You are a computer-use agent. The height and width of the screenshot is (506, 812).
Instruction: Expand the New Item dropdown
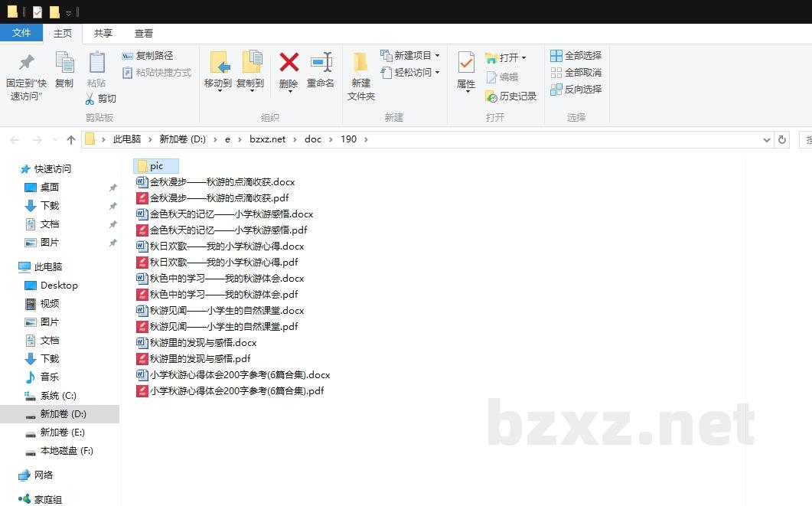point(437,56)
